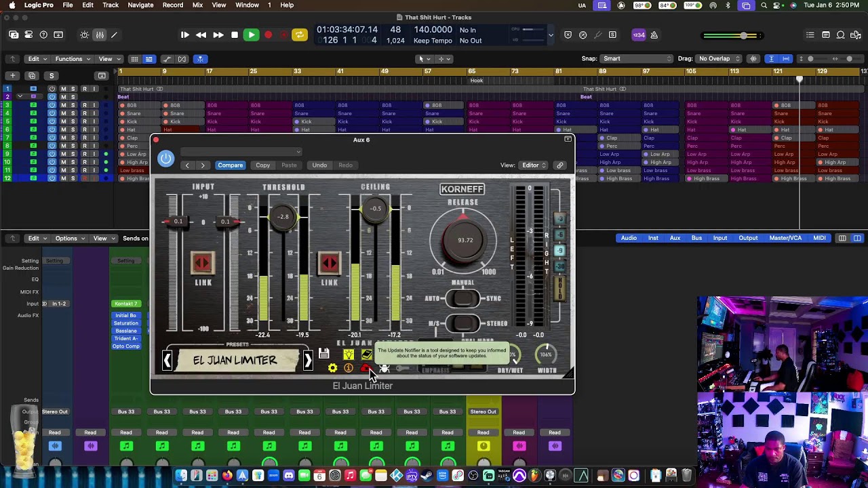Toggle the M/S Stereo switch
The height and width of the screenshot is (488, 868).
tap(464, 324)
